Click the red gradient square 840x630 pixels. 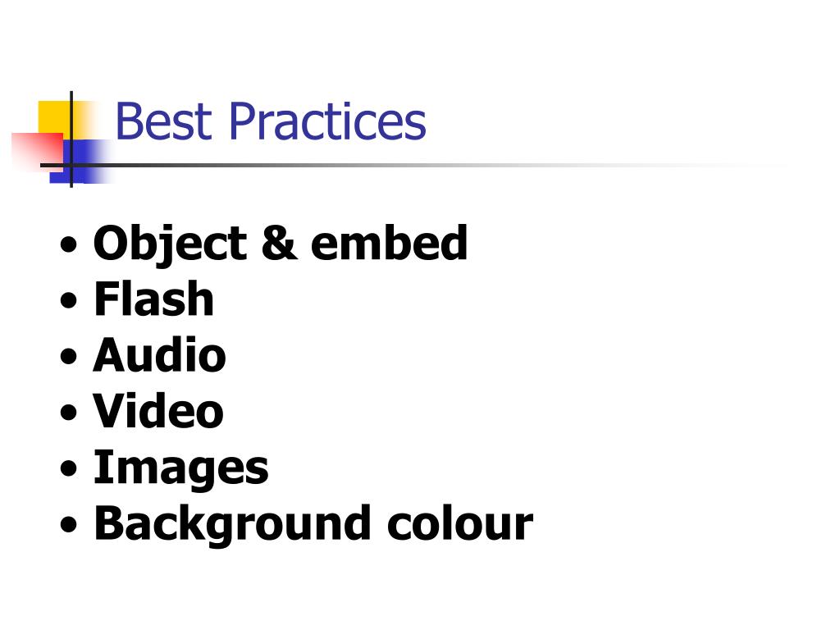[x=38, y=150]
